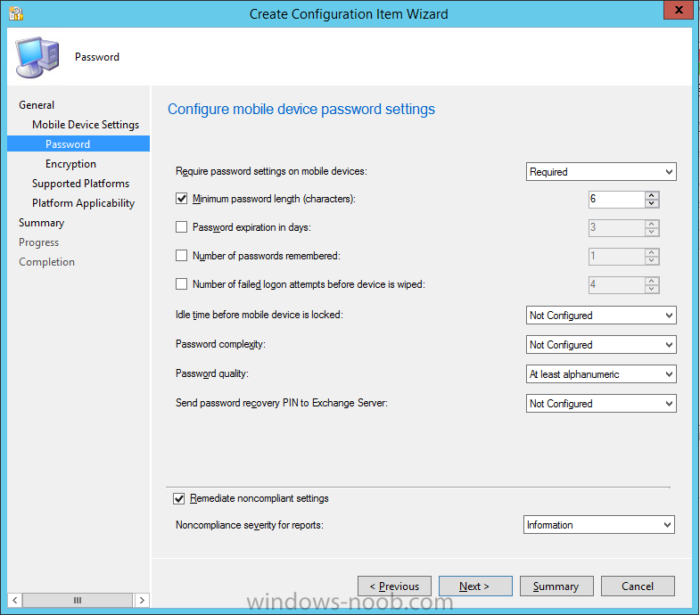
Task: Click navigation pane scroll left arrow
Action: coord(15,600)
